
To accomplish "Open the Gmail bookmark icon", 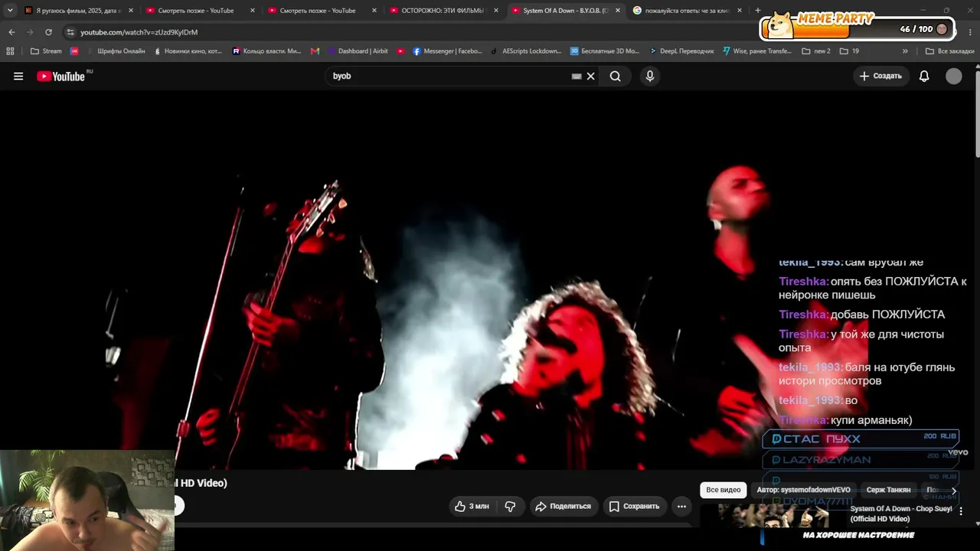I will point(315,51).
